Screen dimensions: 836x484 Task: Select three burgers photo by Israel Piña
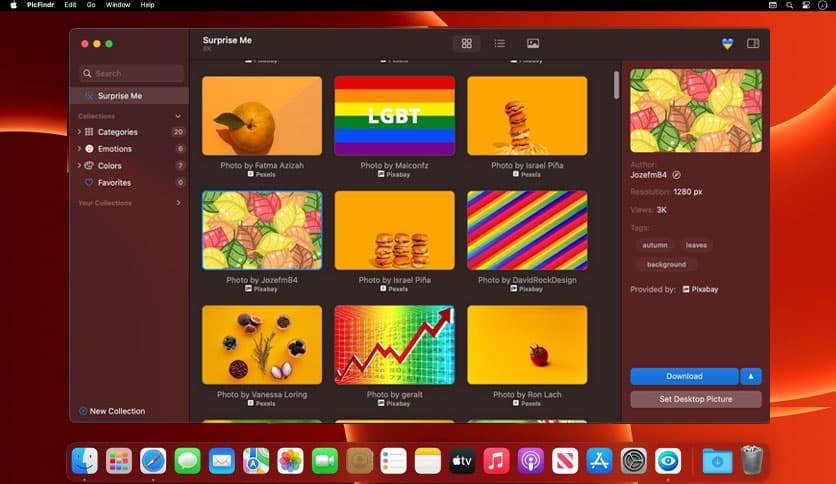pyautogui.click(x=395, y=230)
